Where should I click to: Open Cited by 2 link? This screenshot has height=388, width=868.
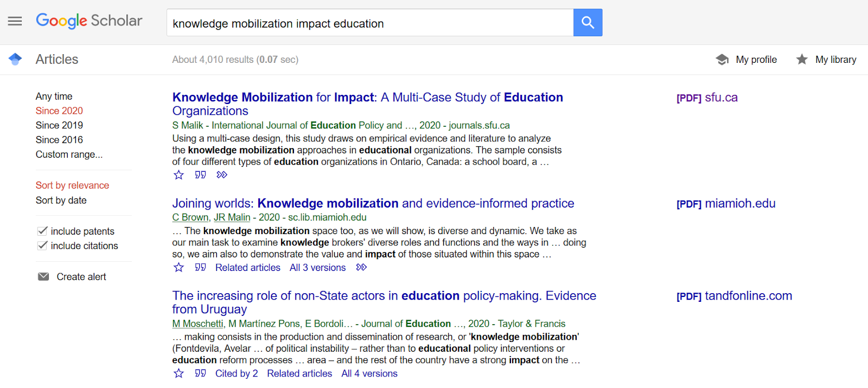point(237,373)
